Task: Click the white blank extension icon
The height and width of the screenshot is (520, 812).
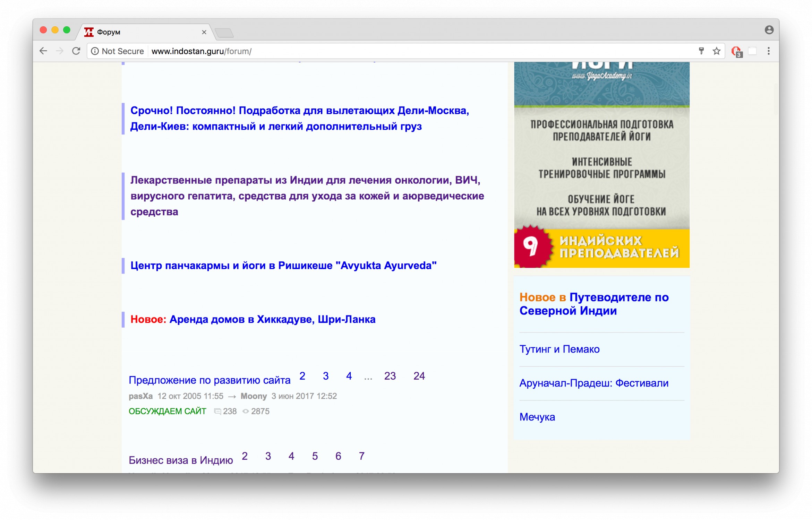Action: point(752,51)
